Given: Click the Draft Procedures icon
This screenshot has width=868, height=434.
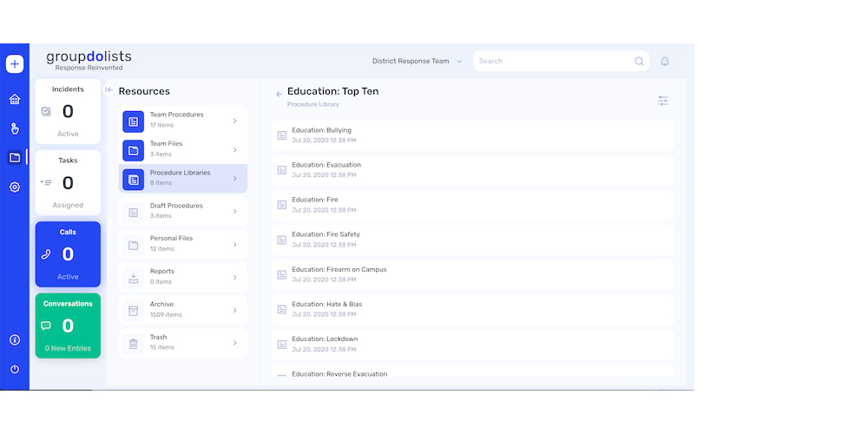Looking at the screenshot, I should pos(134,212).
